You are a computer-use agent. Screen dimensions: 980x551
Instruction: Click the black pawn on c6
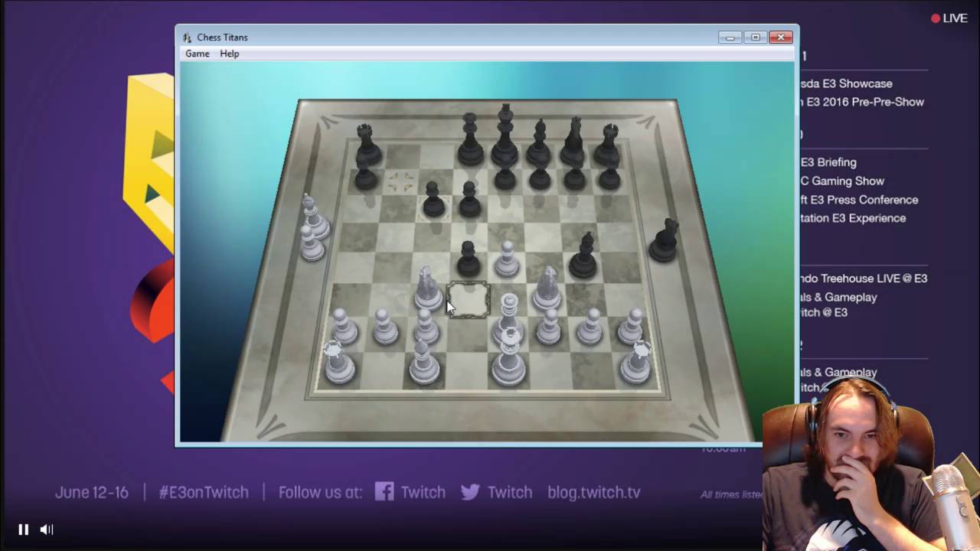(434, 199)
